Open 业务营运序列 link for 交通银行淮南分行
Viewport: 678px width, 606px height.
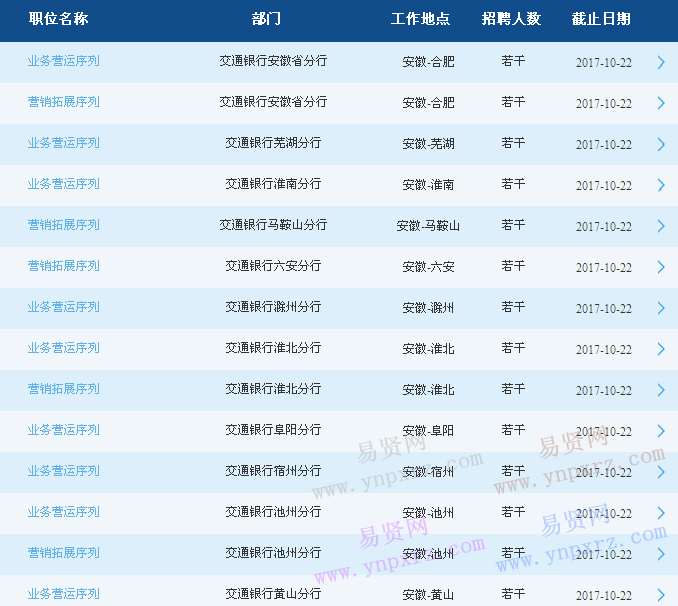pos(64,184)
